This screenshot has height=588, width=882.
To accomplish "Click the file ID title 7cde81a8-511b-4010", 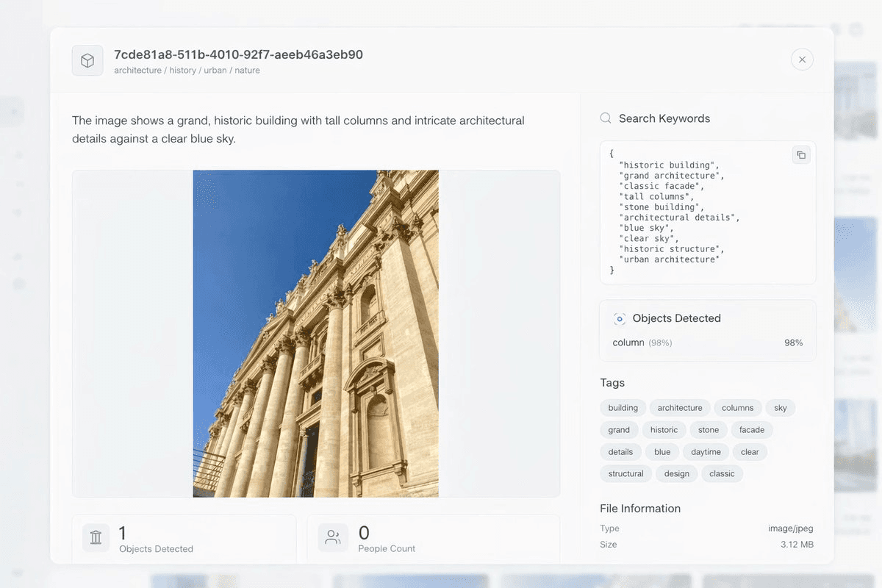I will click(x=238, y=54).
